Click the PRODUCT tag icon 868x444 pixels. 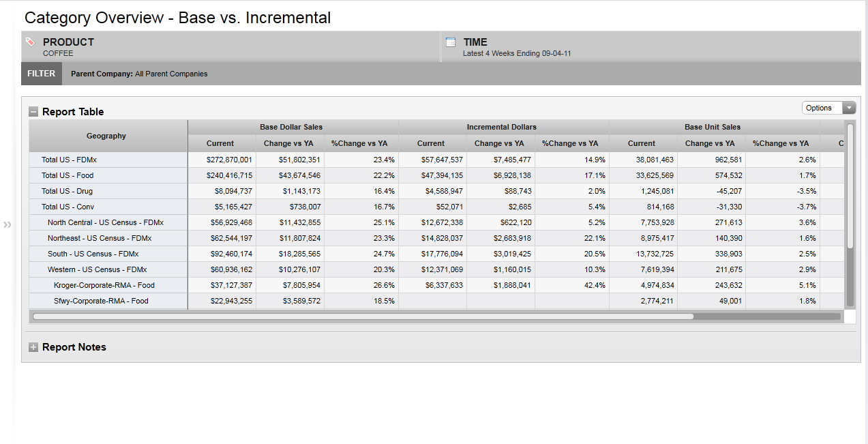coord(30,42)
